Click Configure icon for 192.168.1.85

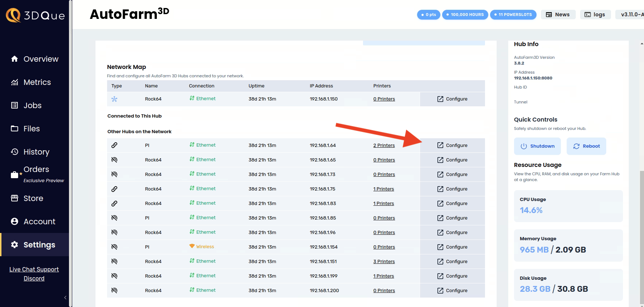tap(440, 218)
